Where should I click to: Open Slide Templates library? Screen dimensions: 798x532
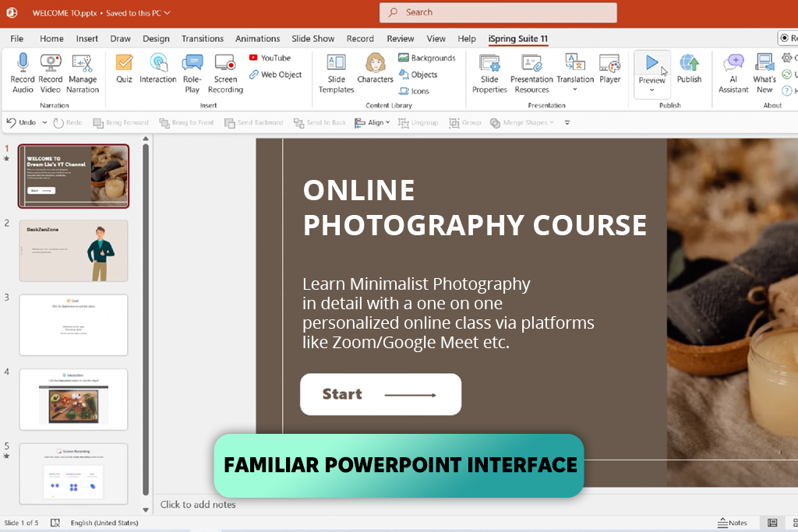tap(336, 64)
